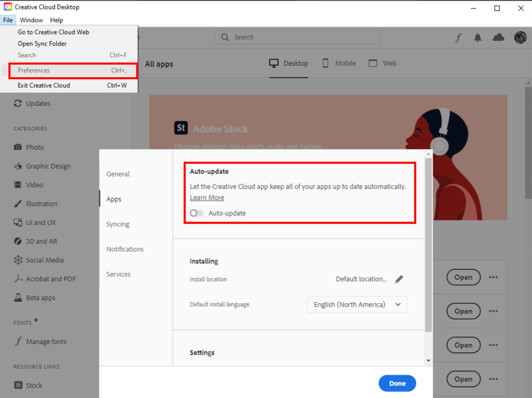Open the Default install language dropdown

(x=357, y=304)
